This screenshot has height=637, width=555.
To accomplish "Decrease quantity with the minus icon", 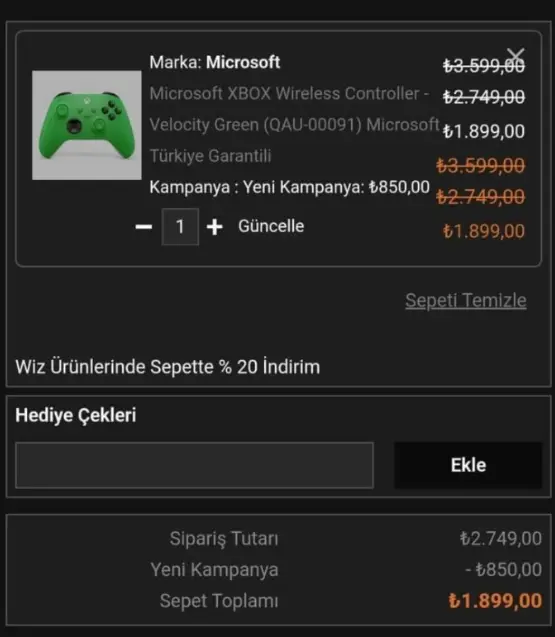I will point(144,227).
